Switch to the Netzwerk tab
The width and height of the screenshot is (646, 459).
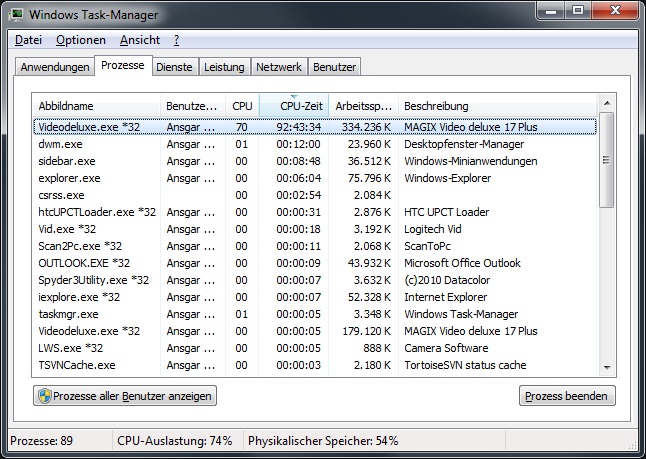(x=278, y=67)
